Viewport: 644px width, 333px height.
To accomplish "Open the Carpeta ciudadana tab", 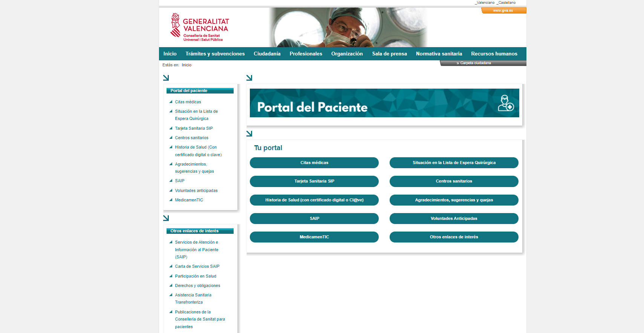I will (475, 63).
